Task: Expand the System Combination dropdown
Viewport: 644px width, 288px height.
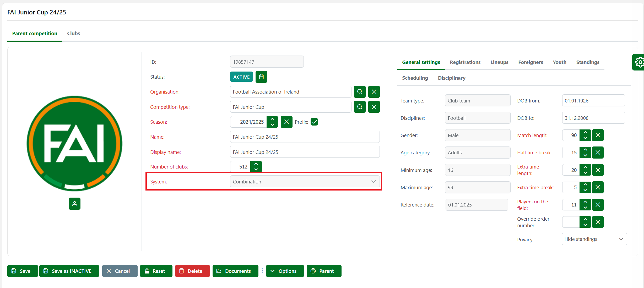Action: 305,182
